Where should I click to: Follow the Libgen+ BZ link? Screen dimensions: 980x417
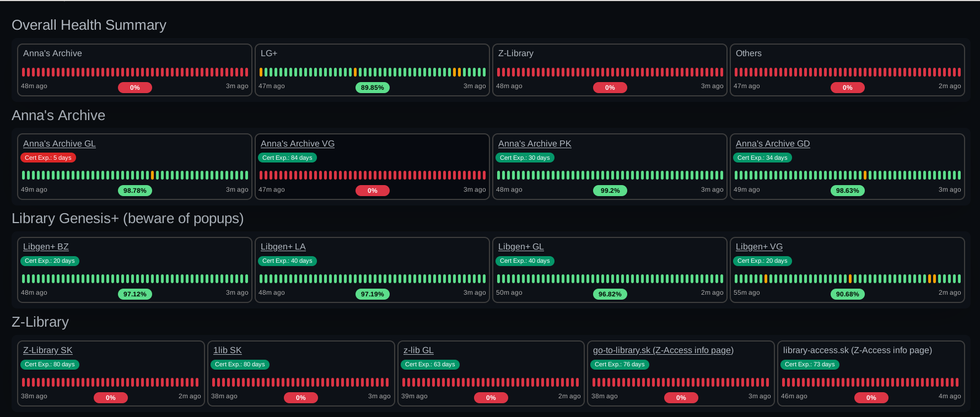[x=46, y=247]
